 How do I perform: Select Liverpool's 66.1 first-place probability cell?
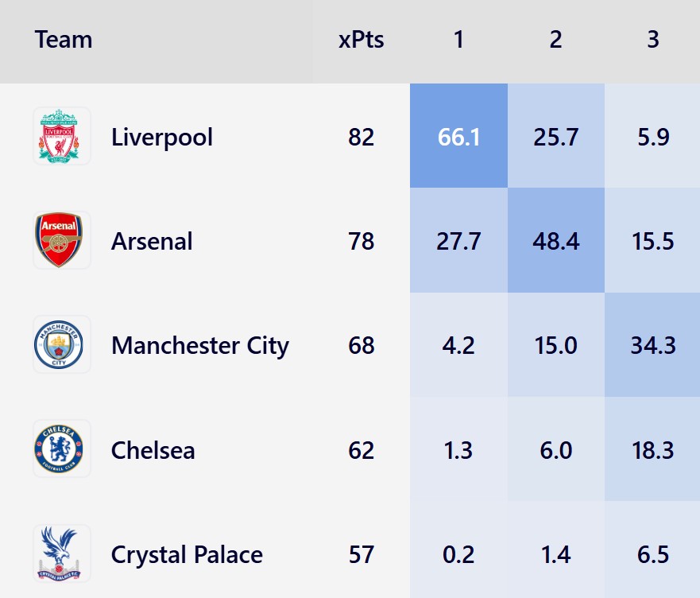pos(458,137)
